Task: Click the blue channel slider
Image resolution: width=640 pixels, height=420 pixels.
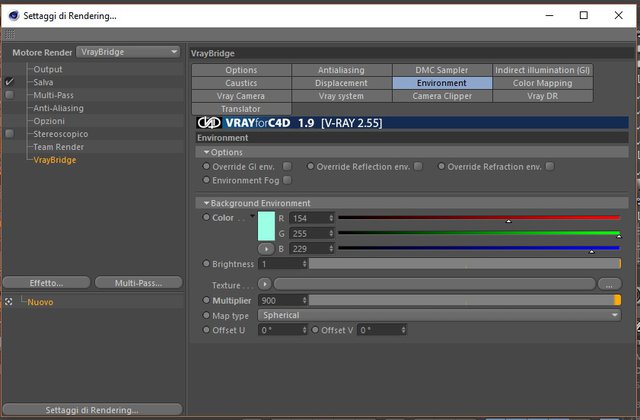Action: 479,248
